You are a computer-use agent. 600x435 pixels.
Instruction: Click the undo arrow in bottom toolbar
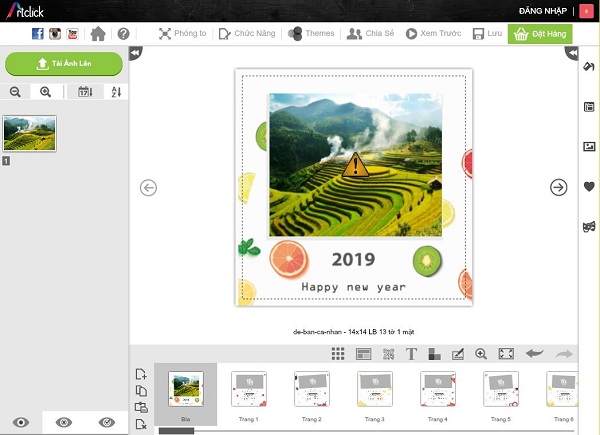[x=534, y=354]
